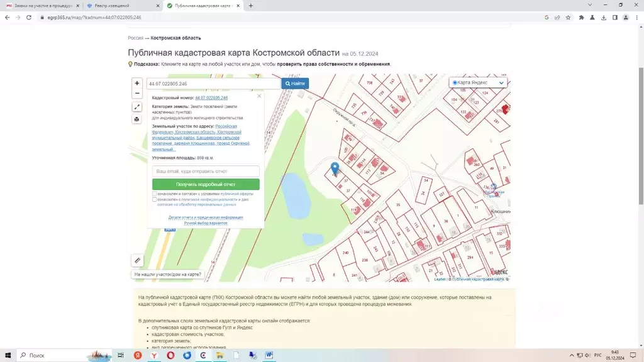Open Chrome Labs flask icon

pyautogui.click(x=592, y=18)
